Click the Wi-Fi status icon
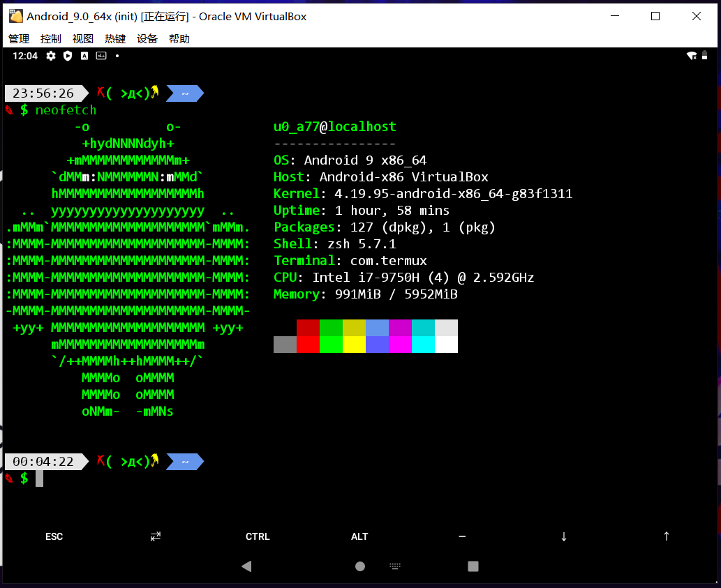Screen dimensions: 721x588 click(x=692, y=56)
